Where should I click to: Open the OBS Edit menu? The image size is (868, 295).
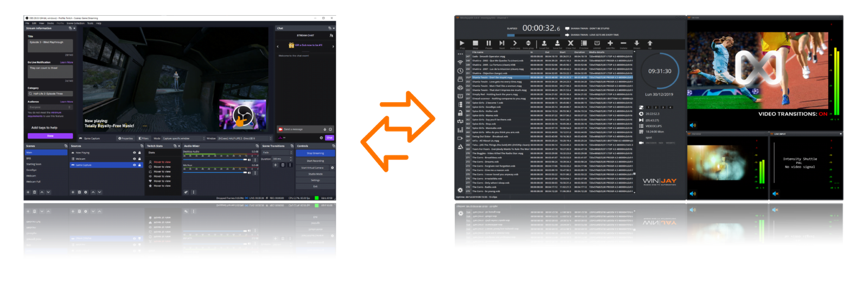[x=34, y=23]
